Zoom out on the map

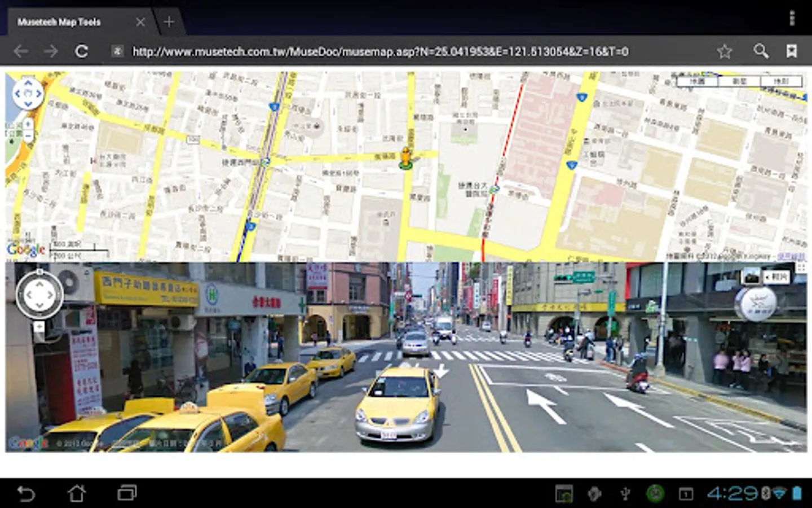28,135
